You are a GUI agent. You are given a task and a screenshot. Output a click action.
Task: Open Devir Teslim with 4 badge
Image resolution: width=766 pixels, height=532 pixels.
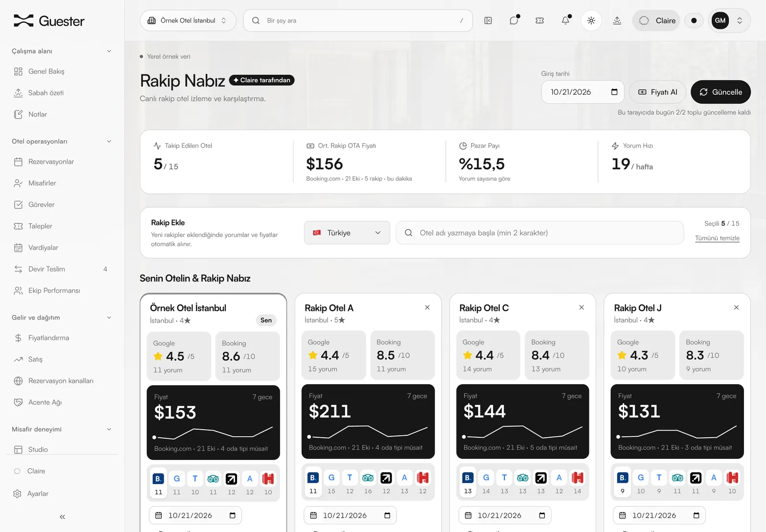[x=62, y=269]
